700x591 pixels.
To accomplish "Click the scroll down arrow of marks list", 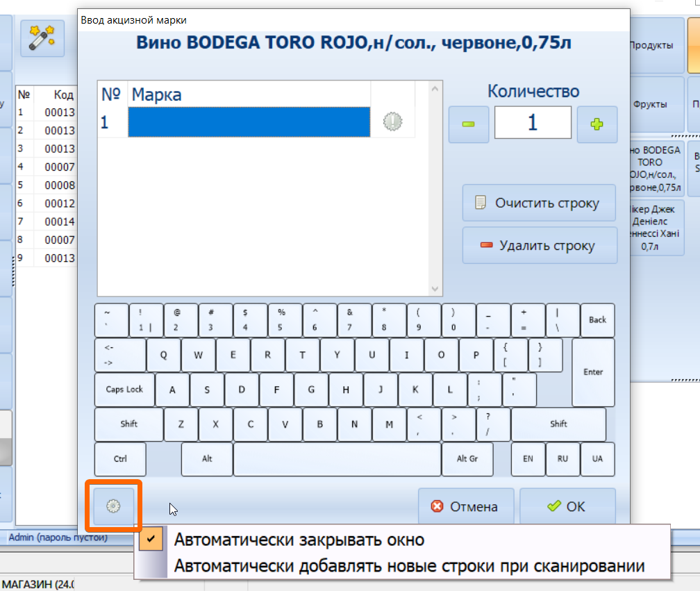I will [435, 289].
